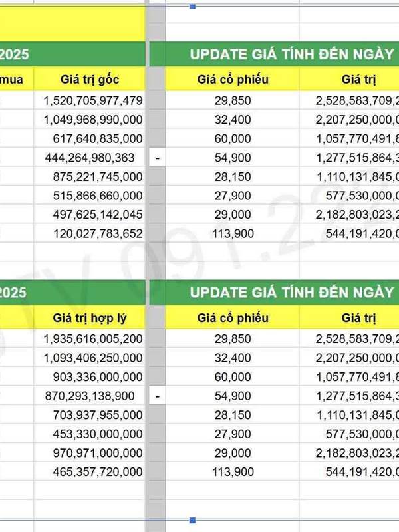Select the cell containing 903,336,000,000

pos(97,377)
